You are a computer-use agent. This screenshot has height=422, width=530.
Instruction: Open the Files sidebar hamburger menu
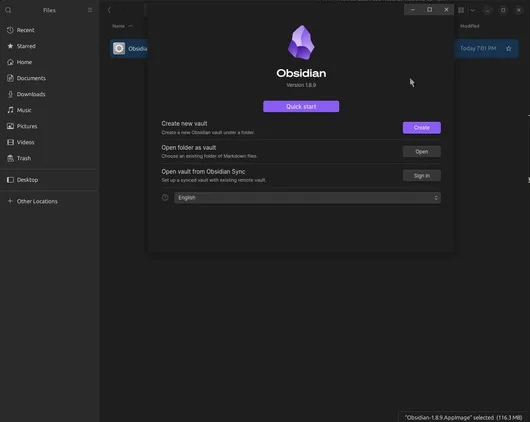pos(90,10)
